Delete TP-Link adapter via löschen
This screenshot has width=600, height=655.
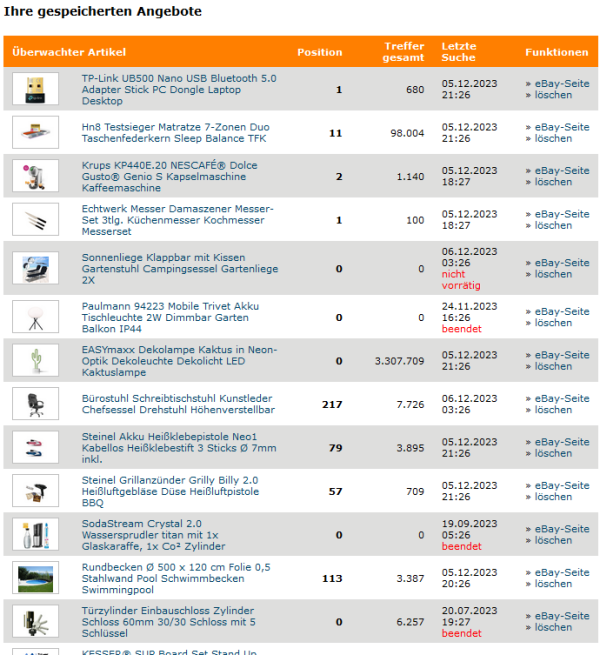coord(553,95)
